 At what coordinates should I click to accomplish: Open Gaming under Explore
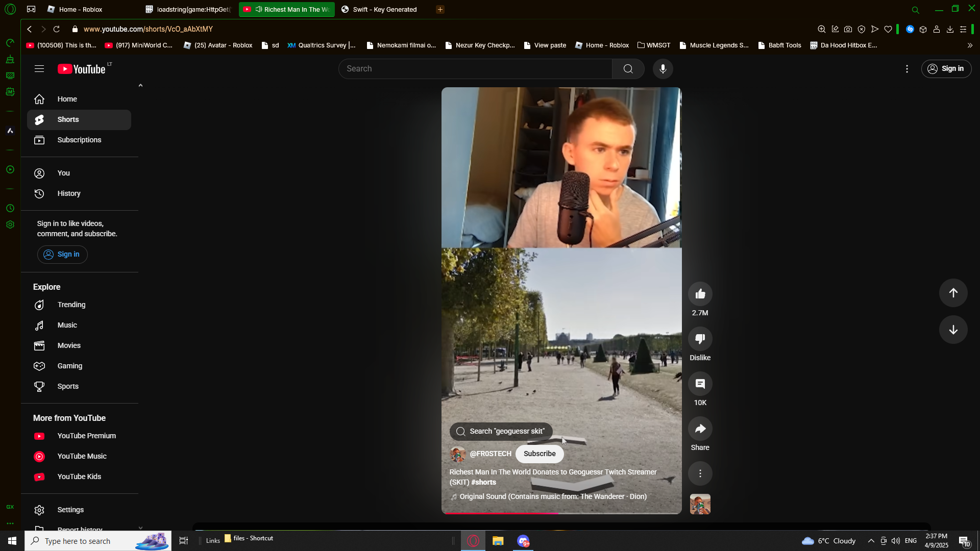click(79, 366)
